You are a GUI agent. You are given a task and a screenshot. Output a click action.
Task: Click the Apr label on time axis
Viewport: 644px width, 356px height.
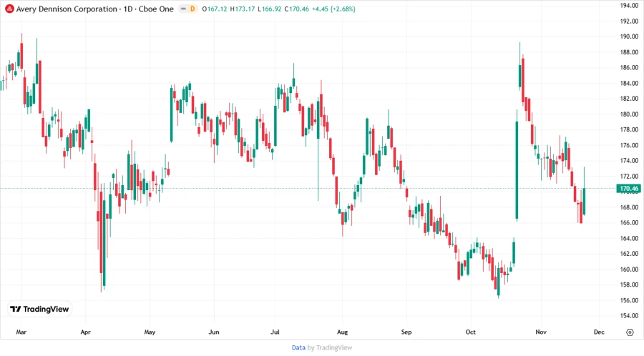(85, 332)
